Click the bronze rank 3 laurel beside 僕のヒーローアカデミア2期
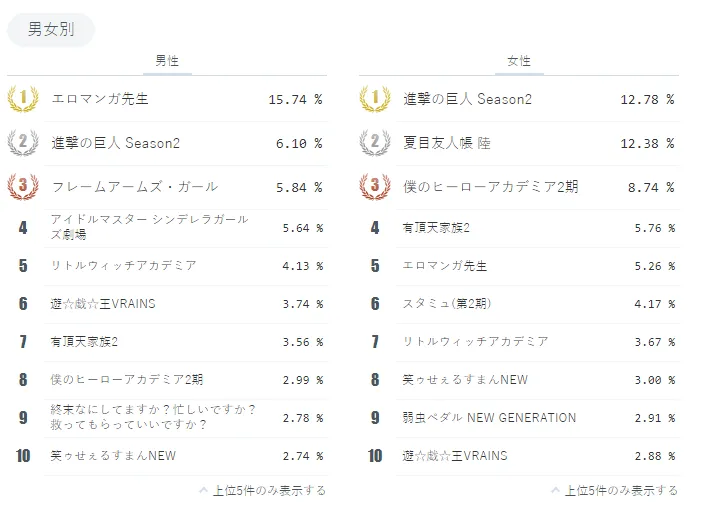 point(375,186)
